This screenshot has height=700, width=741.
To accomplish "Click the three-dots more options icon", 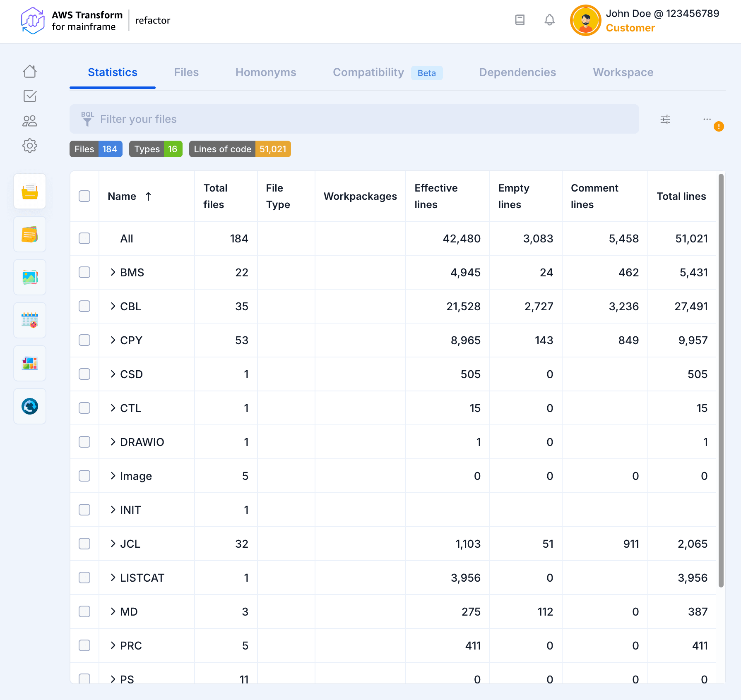I will (x=707, y=119).
